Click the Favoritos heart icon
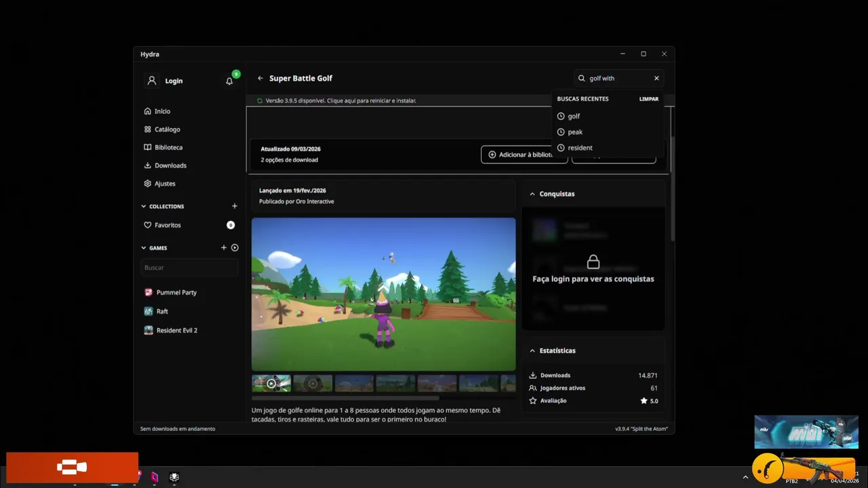This screenshot has width=868, height=488. point(148,225)
